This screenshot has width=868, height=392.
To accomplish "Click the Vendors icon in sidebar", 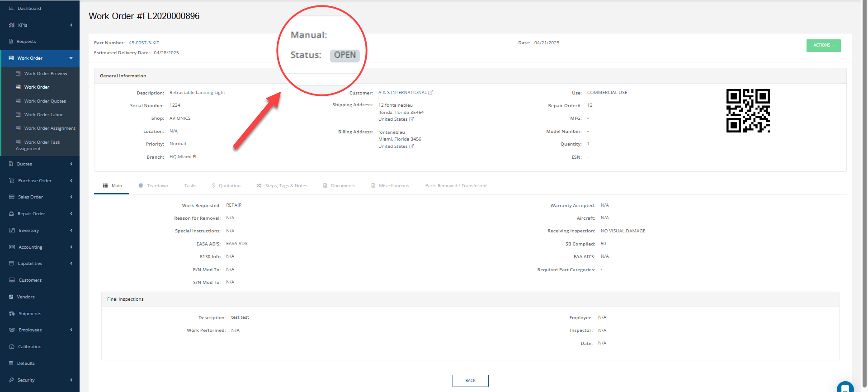I will pos(11,297).
